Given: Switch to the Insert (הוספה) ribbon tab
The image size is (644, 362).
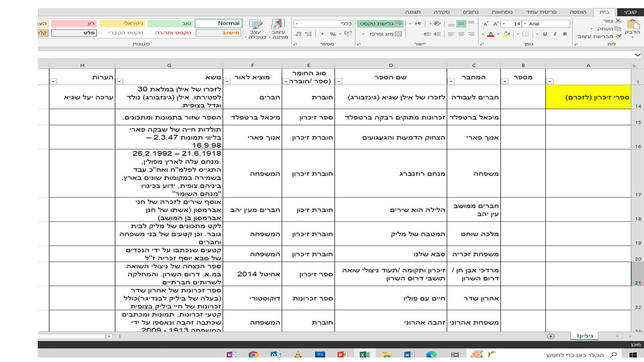Looking at the screenshot, I should tap(578, 12).
